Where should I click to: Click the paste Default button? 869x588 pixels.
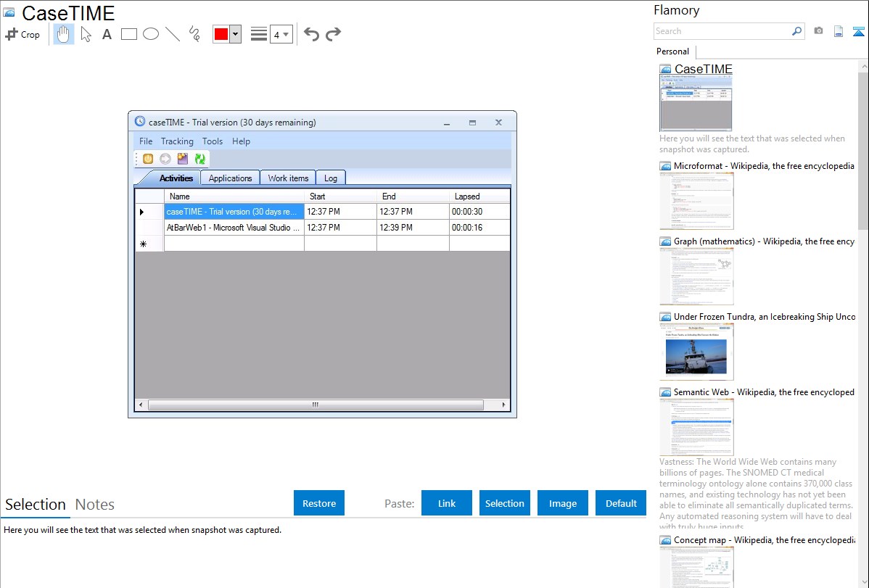pyautogui.click(x=621, y=503)
